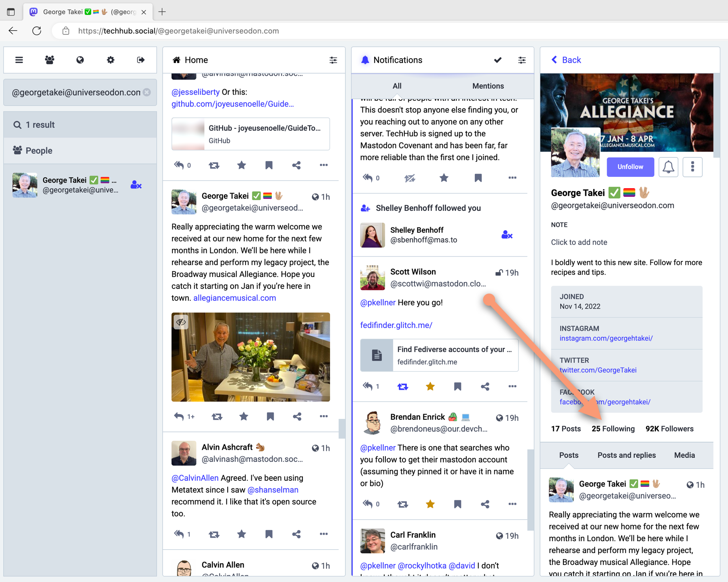Unfollow George Takei icon in search results

(136, 185)
